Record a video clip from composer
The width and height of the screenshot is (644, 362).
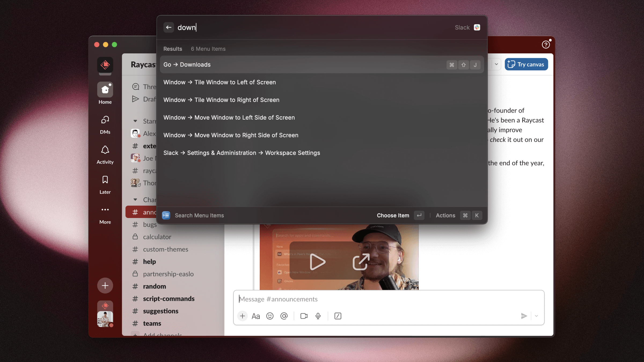coord(304,316)
